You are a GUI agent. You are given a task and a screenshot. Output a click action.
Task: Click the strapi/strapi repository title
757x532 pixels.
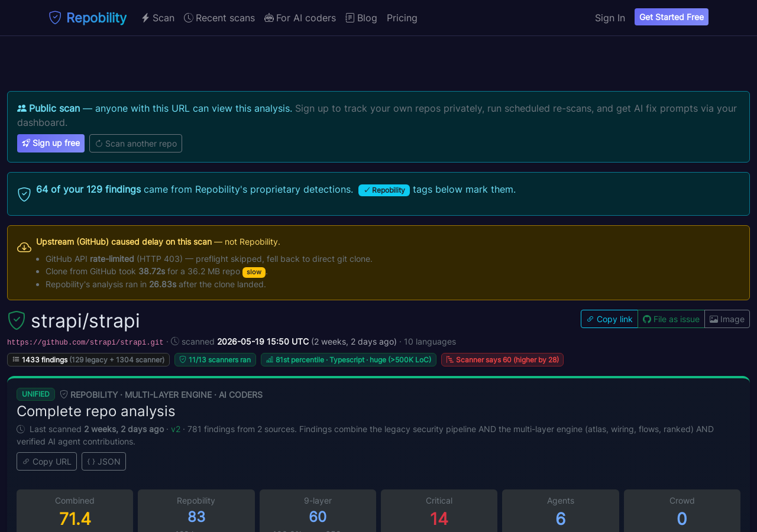tap(85, 320)
